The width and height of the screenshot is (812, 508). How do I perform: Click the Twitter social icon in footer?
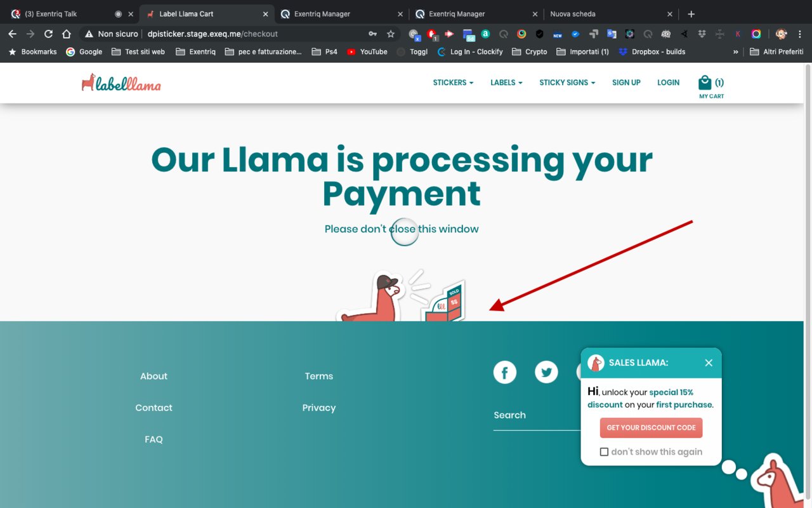click(546, 372)
